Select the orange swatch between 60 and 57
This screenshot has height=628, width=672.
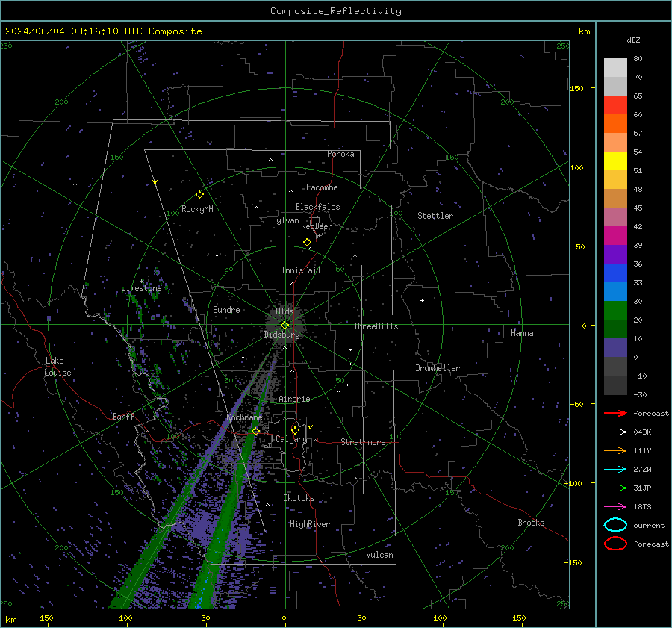(x=615, y=124)
